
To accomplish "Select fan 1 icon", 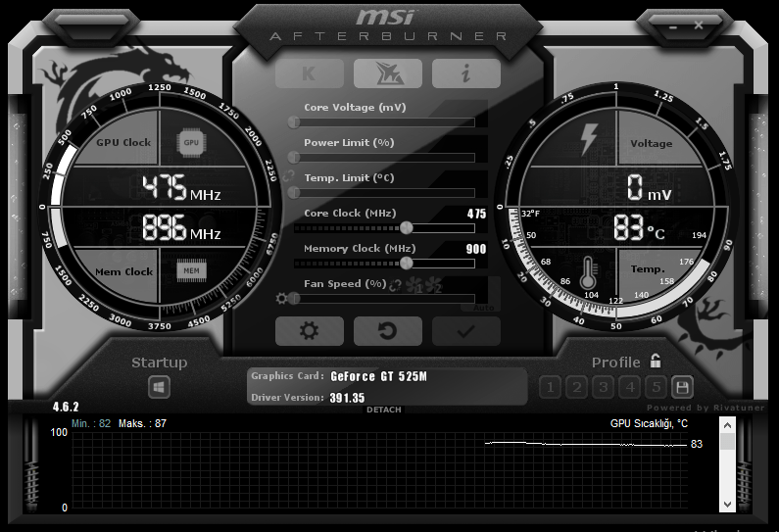I will coord(414,285).
